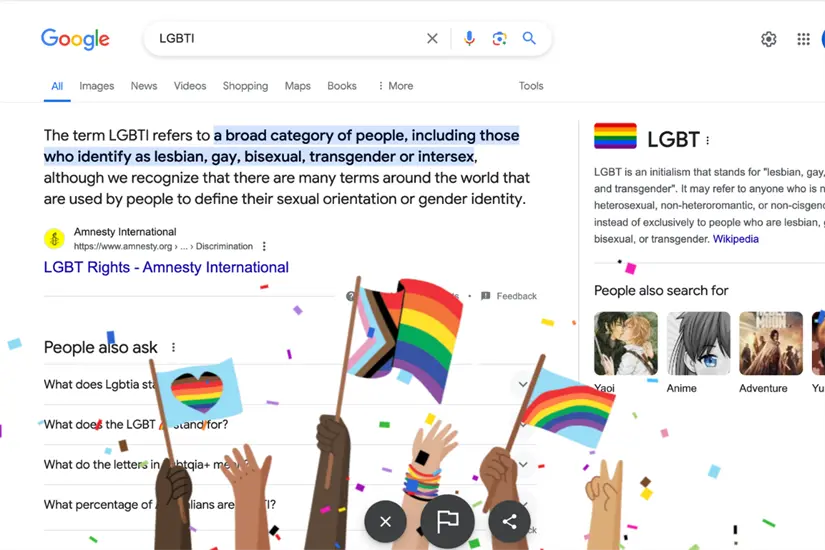Open LGBT Rights - Amnesty International link

(166, 267)
